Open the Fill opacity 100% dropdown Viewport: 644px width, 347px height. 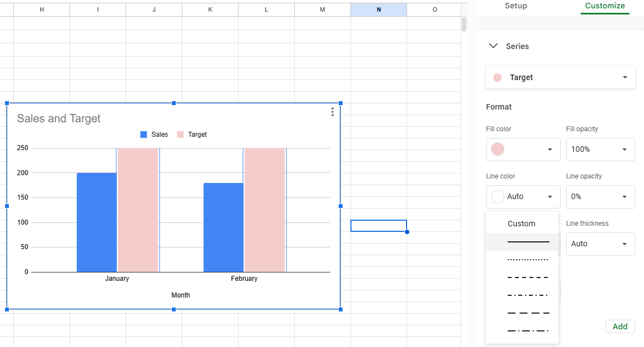point(600,149)
